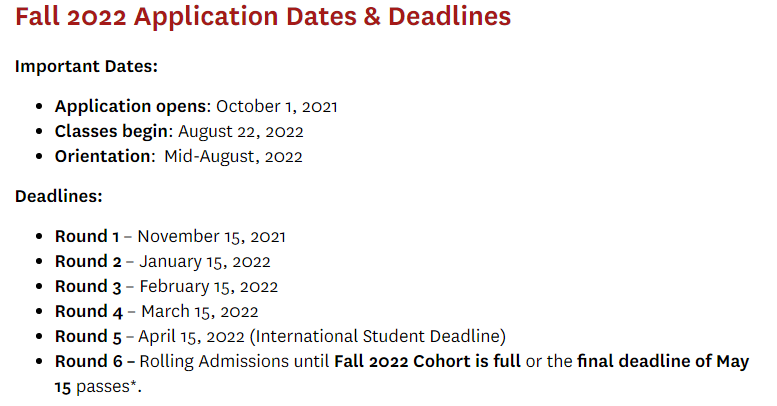Viewport: 777px width, 406px height.
Task: Click the February 15, 2022 deadline
Action: pyautogui.click(x=209, y=287)
